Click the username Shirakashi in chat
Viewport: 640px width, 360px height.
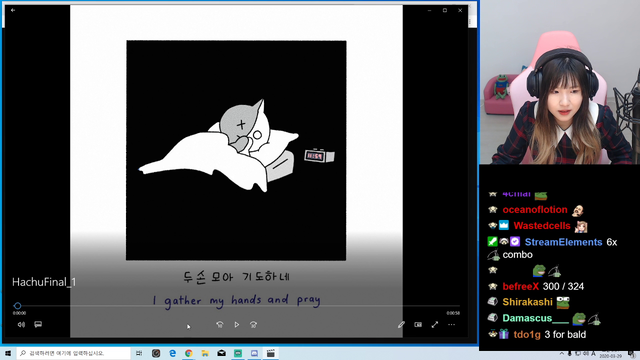(x=527, y=302)
